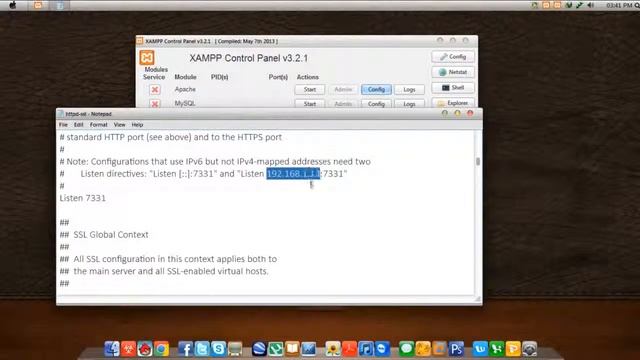Click the Notepad vertical scrollbar thumb
The width and height of the screenshot is (640, 360).
[478, 161]
